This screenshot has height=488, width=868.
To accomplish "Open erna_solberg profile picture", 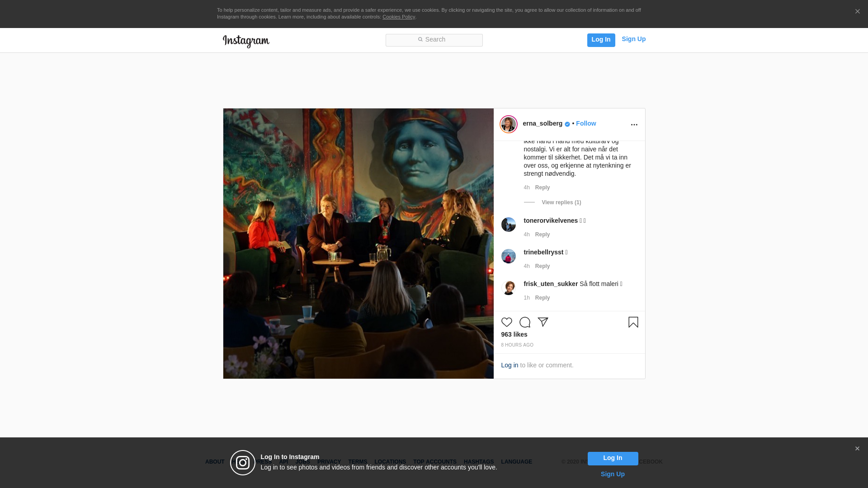I will point(508,124).
